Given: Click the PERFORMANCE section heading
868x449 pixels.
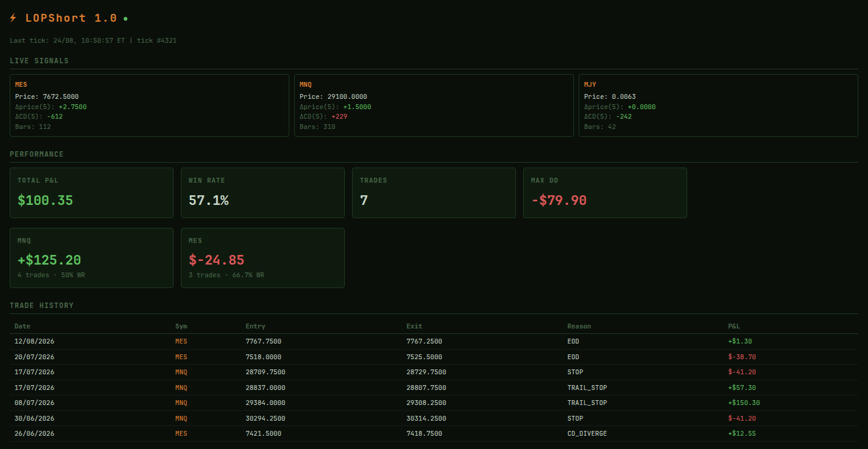Looking at the screenshot, I should (x=37, y=154).
